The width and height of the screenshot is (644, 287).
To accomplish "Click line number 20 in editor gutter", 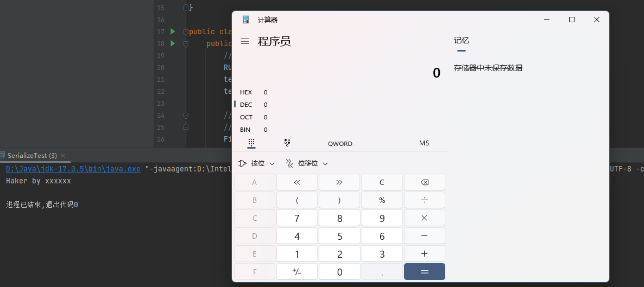I will click(x=161, y=67).
